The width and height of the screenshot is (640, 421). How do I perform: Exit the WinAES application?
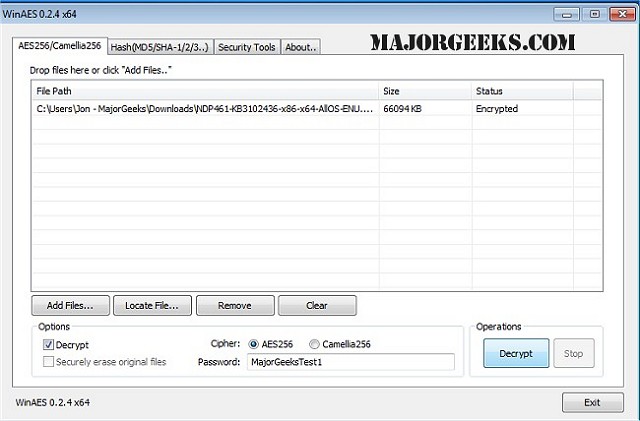pos(592,403)
